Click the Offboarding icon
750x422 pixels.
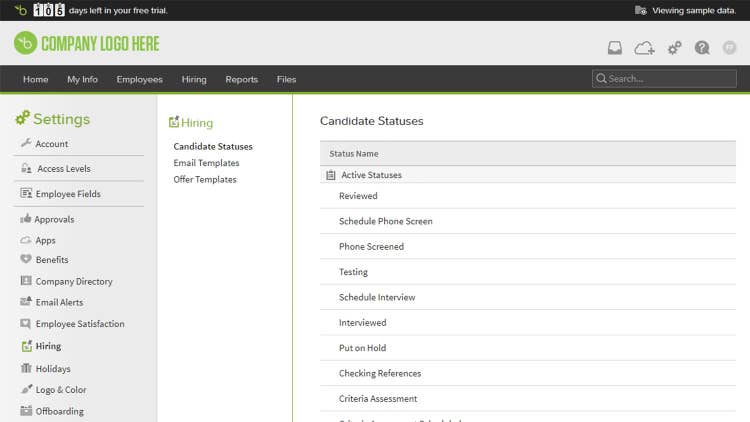point(26,411)
